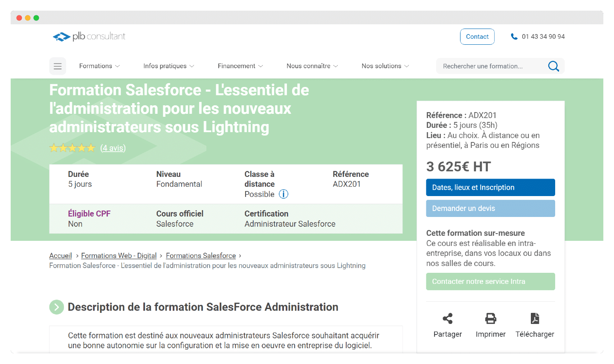Click the search magnifier icon
Viewport: 614px width, 364px height.
(553, 66)
